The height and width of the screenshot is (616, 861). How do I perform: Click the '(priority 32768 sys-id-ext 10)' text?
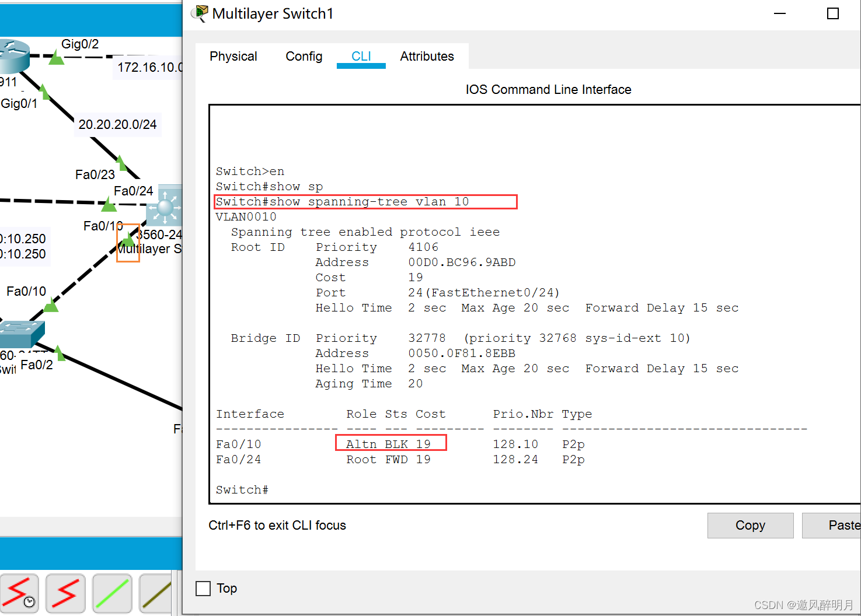pos(577,338)
